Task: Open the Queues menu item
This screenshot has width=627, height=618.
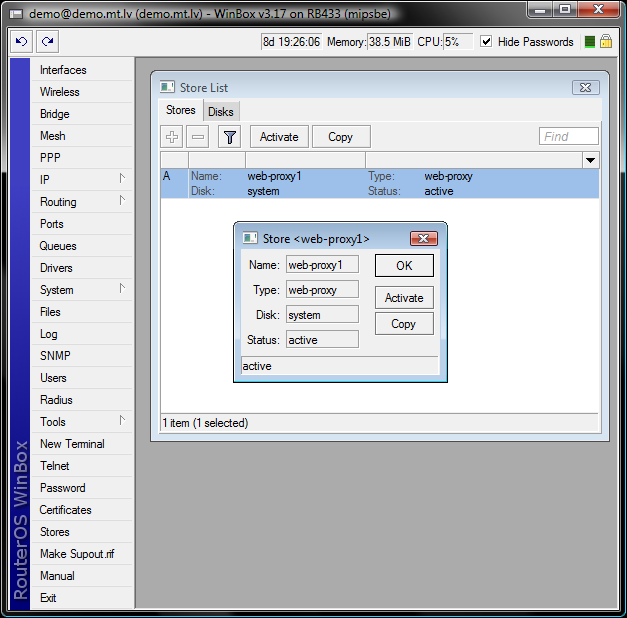Action: pyautogui.click(x=82, y=246)
